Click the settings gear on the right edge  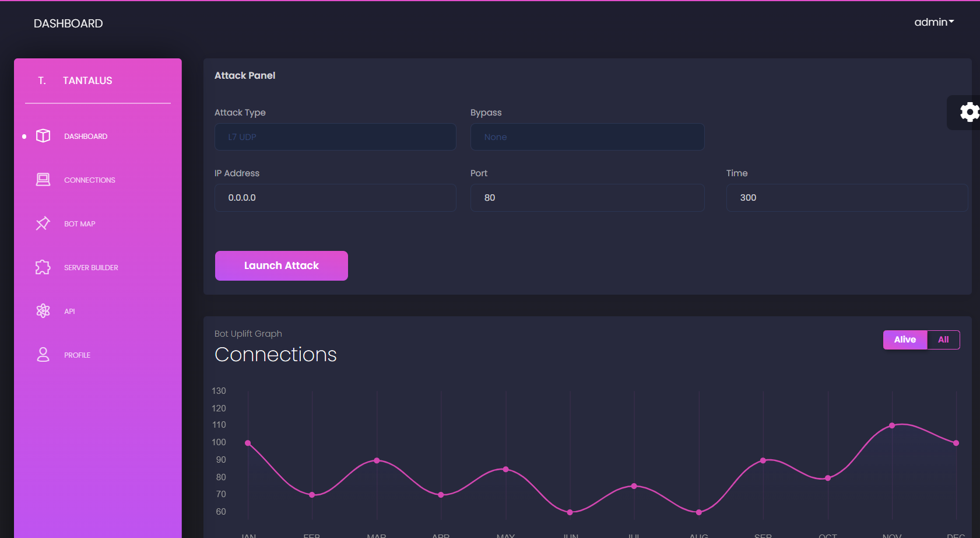970,111
